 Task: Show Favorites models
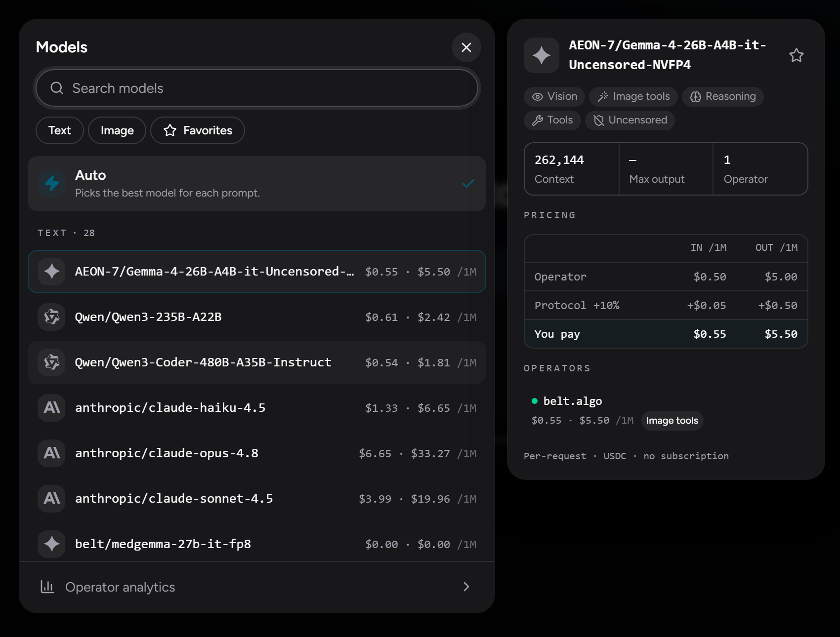(198, 130)
